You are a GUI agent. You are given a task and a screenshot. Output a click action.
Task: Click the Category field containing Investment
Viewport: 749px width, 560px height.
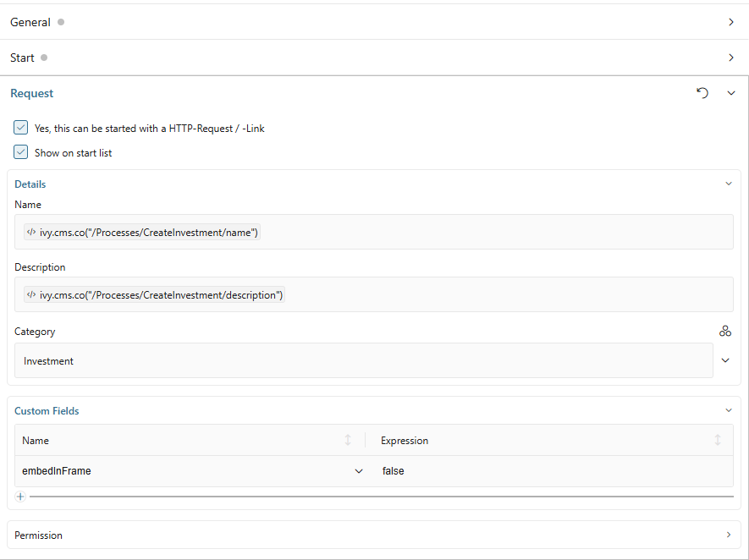pyautogui.click(x=364, y=360)
